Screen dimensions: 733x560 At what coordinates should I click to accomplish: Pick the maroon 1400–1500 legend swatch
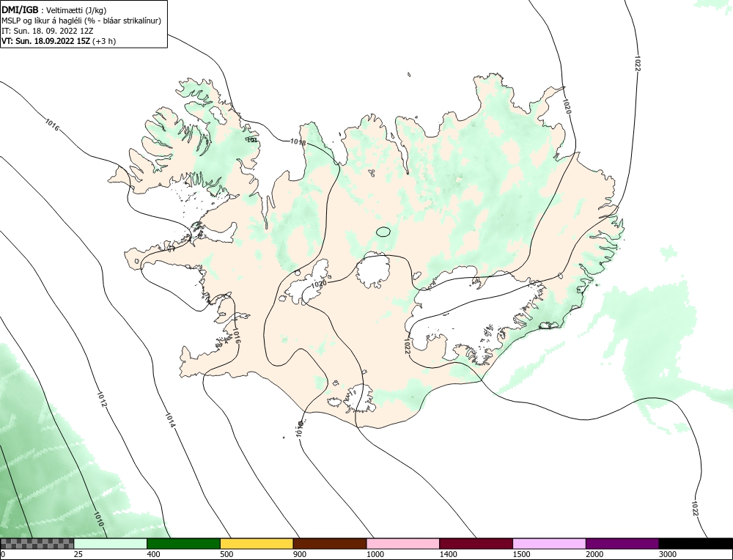476,544
